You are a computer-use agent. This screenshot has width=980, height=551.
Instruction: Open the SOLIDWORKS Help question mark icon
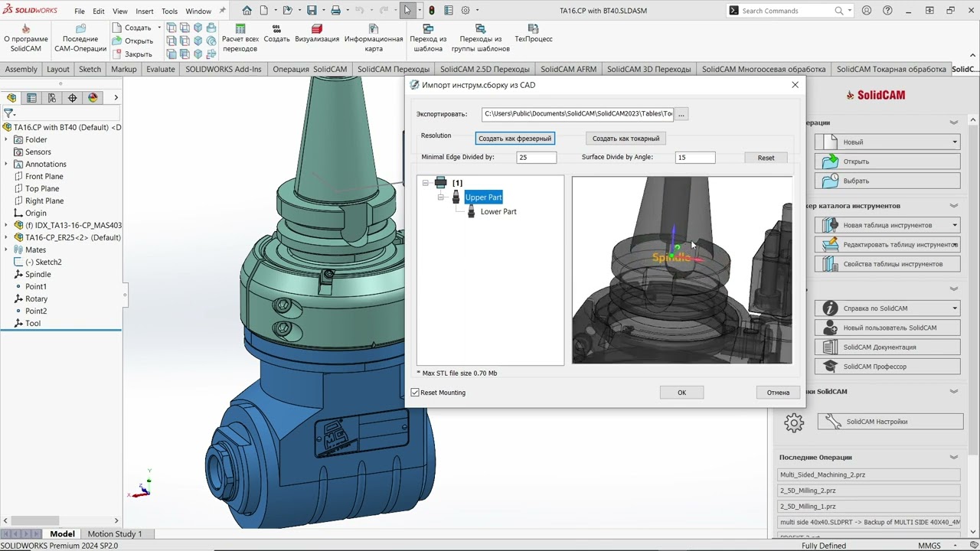[x=887, y=11]
